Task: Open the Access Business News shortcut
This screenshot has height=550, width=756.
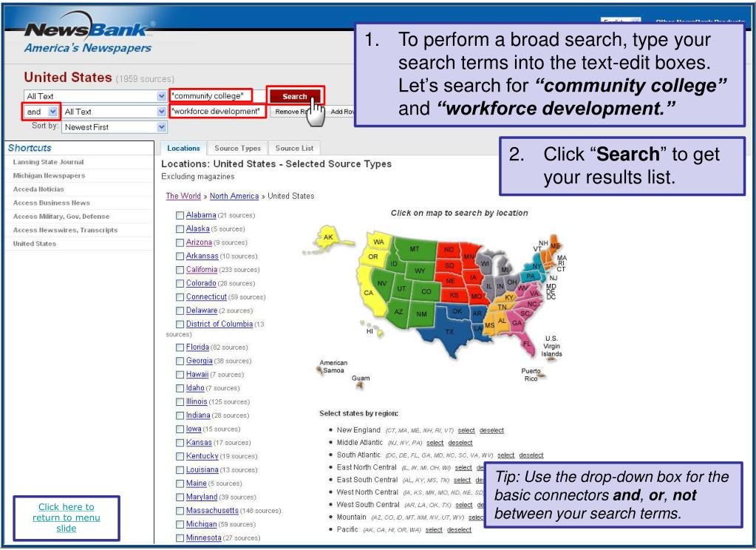Action: pyautogui.click(x=51, y=203)
